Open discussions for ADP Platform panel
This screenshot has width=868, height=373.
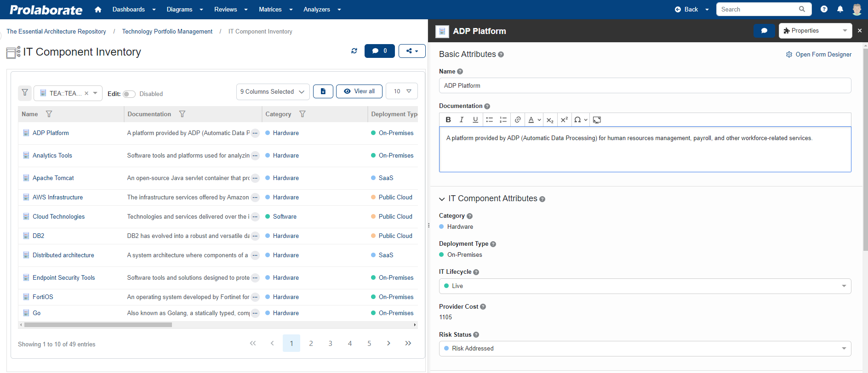click(764, 31)
